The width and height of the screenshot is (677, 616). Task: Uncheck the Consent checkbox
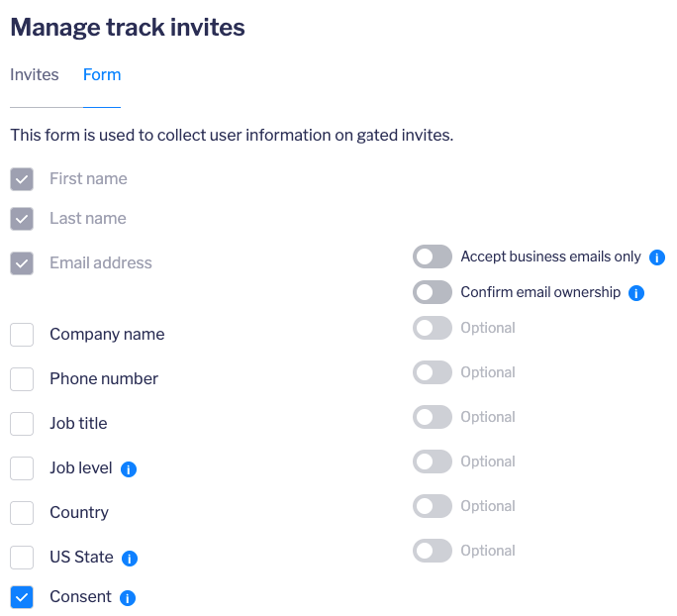coord(22,597)
